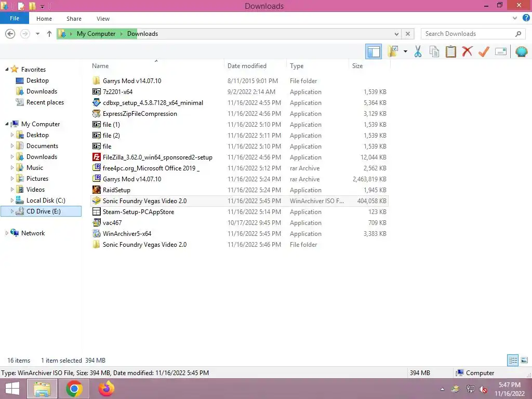
Task: Go up one level with Up arrow
Action: pos(49,34)
